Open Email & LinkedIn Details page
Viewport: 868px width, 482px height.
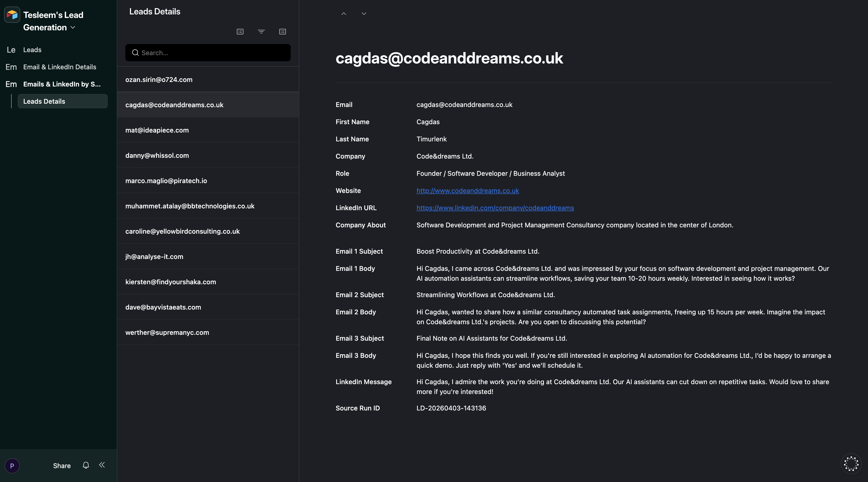point(60,67)
